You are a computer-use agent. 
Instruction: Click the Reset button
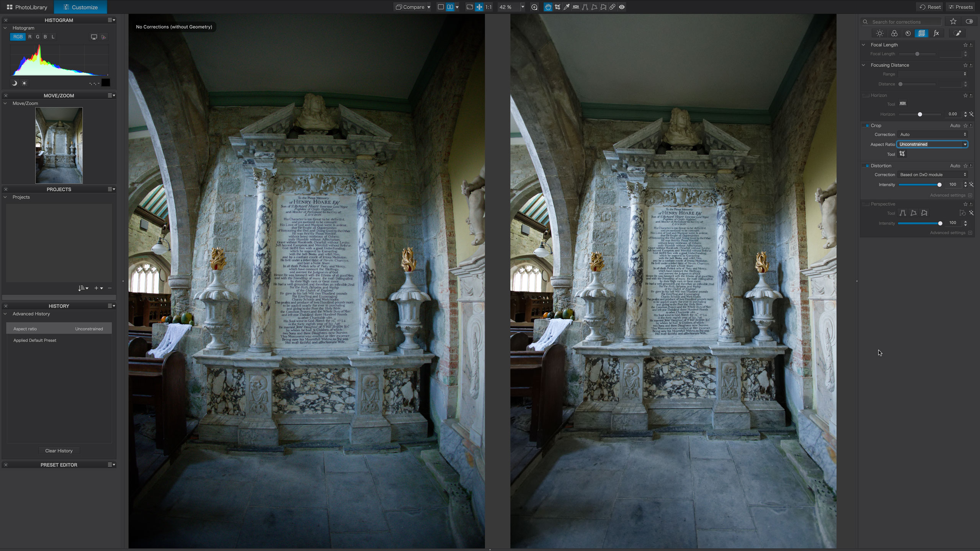coord(930,7)
